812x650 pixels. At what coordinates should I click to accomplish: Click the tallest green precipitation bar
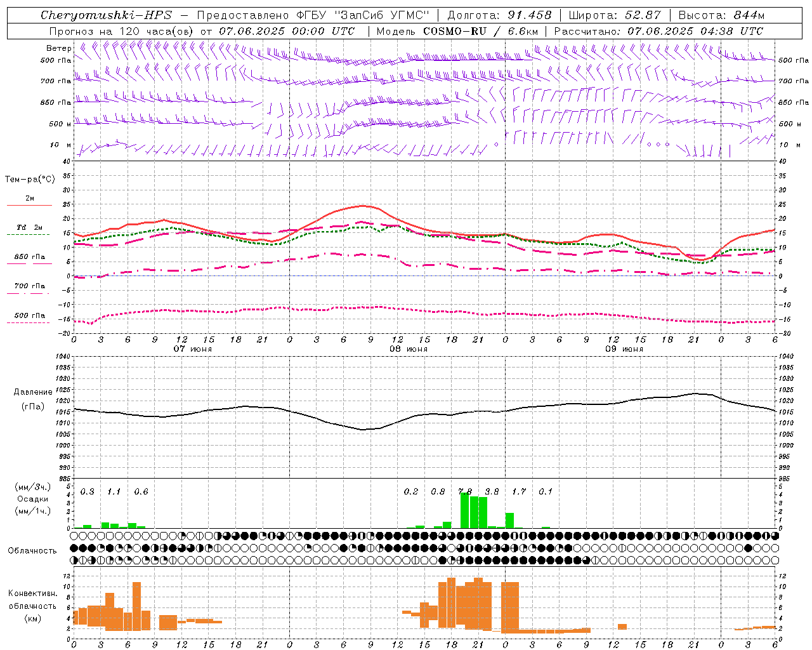click(464, 511)
